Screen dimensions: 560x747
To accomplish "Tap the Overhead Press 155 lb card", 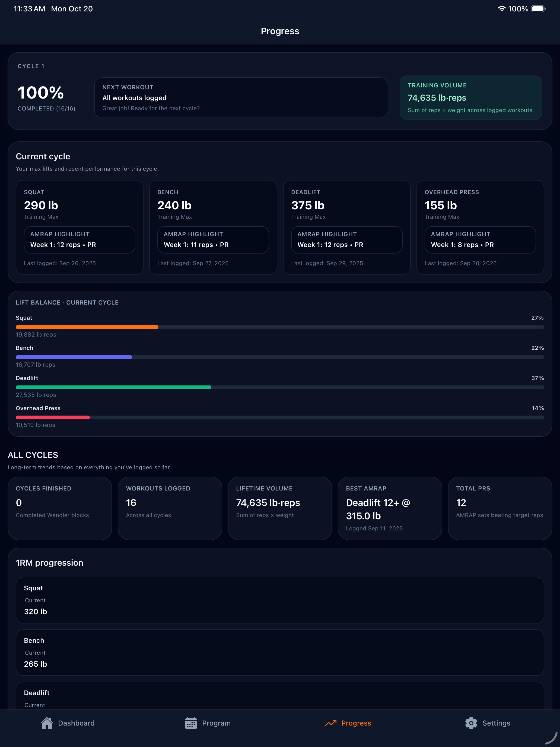I will (x=480, y=227).
